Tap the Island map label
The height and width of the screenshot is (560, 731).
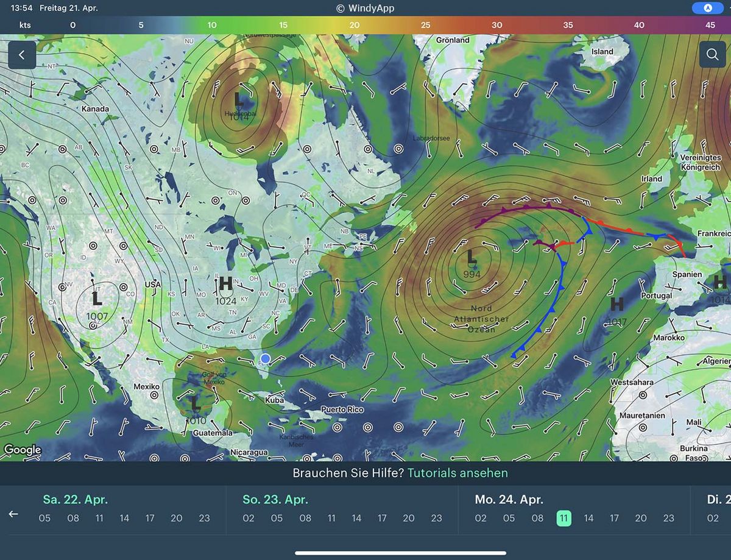602,52
